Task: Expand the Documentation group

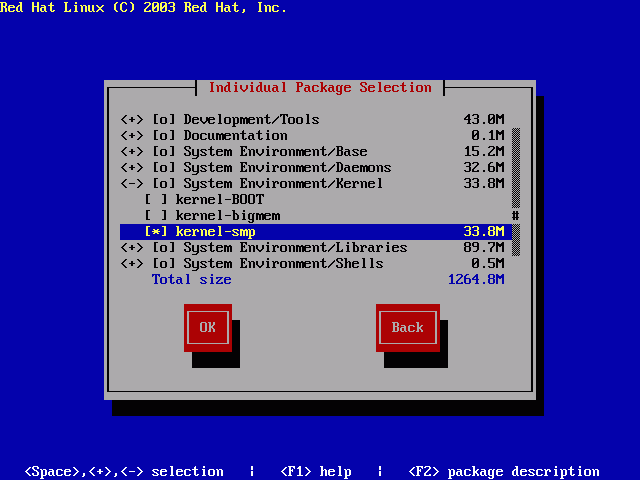Action: 132,136
